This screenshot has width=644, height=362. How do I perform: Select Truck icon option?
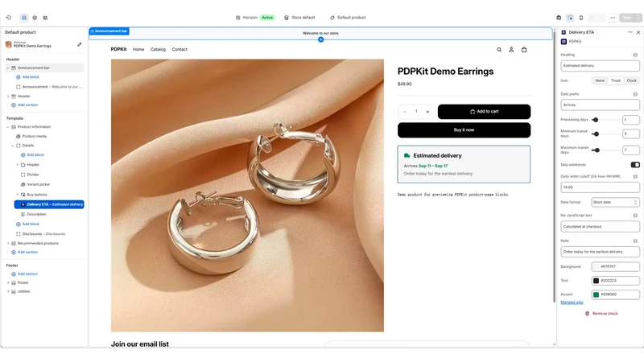[x=616, y=81]
